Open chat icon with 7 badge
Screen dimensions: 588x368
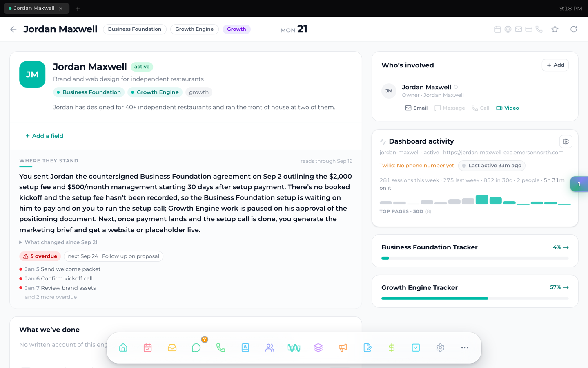[196, 348]
